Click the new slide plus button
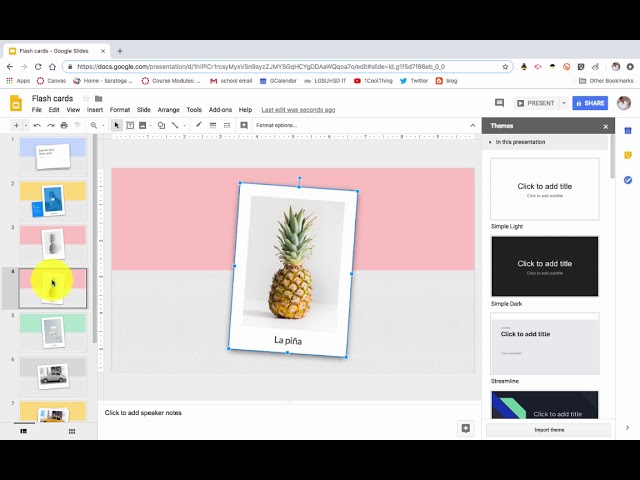Viewport: 640px width, 480px height. (x=16, y=125)
